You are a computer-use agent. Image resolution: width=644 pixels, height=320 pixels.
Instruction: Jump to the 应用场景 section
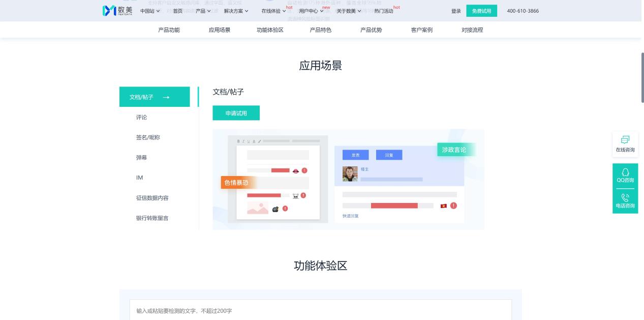pyautogui.click(x=220, y=30)
